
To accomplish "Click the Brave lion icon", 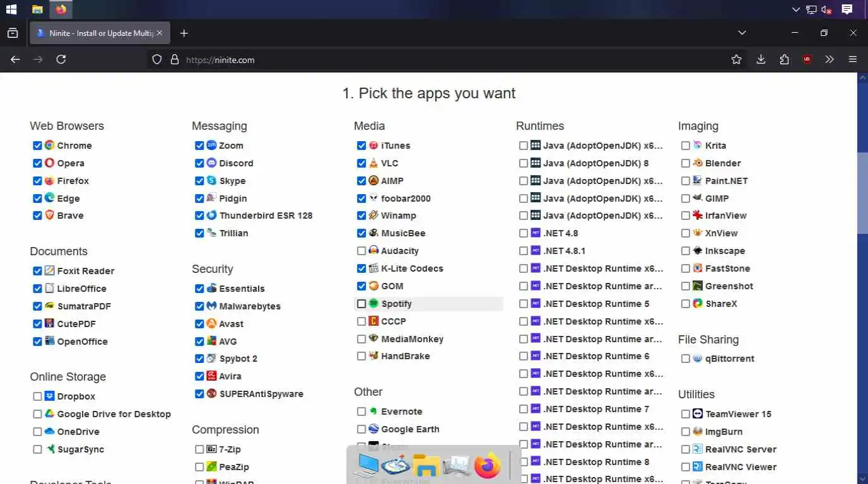I will tap(49, 215).
